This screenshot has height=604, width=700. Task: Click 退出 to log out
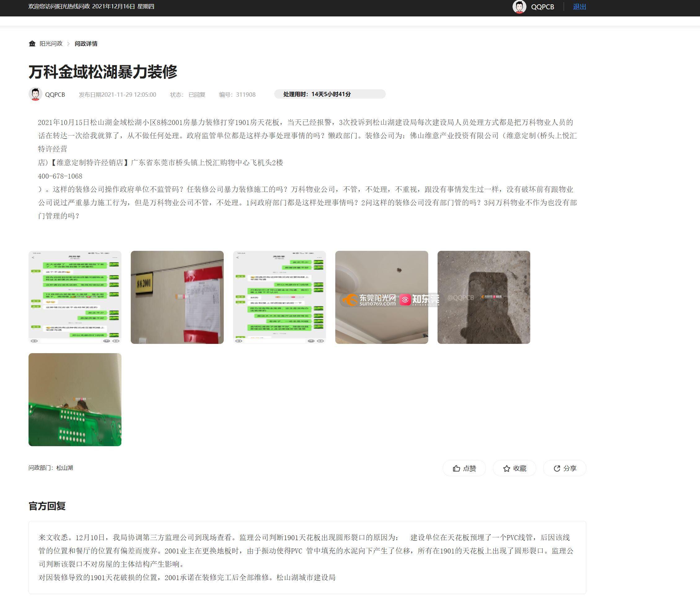click(x=579, y=7)
